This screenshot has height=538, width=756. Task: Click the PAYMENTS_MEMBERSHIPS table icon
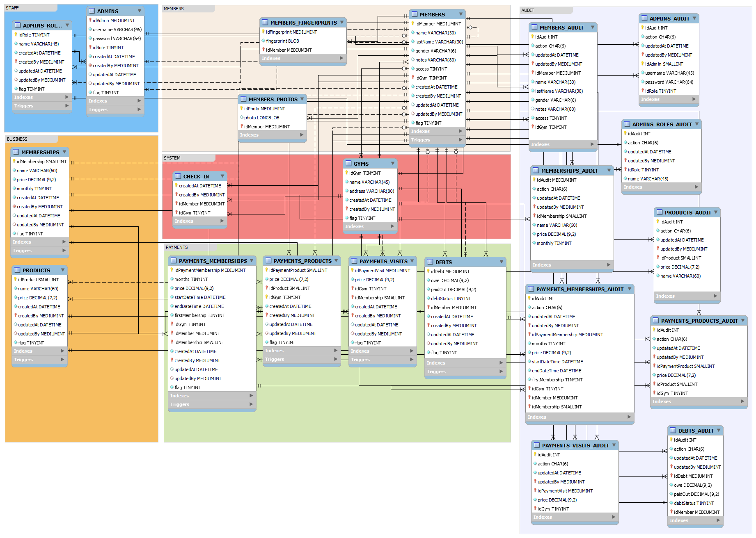pyautogui.click(x=174, y=260)
